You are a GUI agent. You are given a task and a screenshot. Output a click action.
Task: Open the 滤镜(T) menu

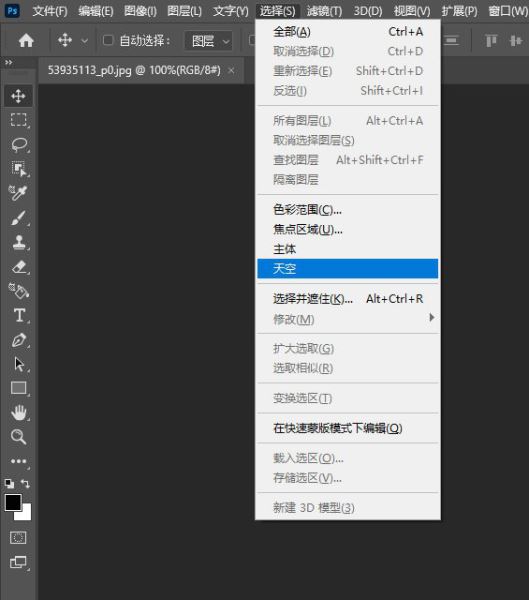pyautogui.click(x=324, y=11)
